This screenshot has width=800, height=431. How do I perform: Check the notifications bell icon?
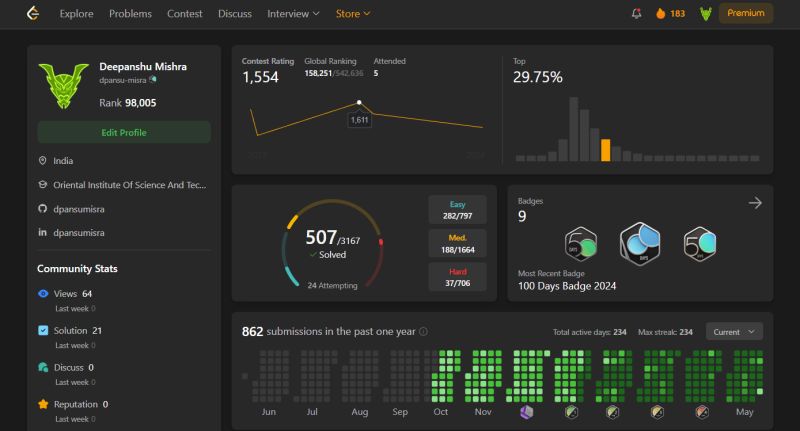point(636,14)
